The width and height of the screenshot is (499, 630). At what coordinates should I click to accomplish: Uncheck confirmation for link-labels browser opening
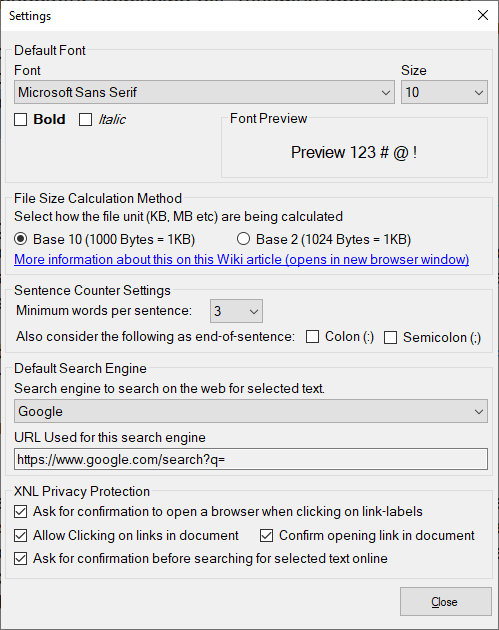[x=20, y=511]
